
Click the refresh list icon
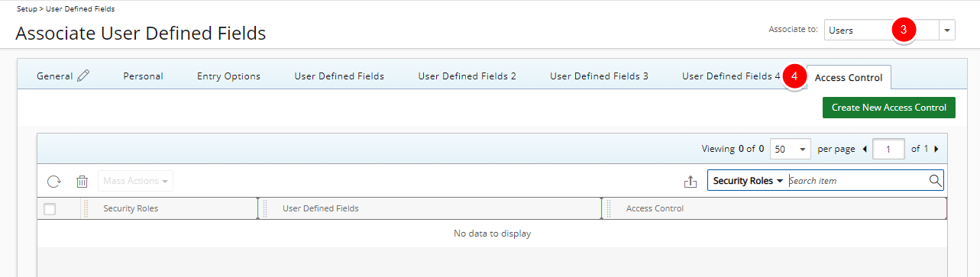click(54, 181)
